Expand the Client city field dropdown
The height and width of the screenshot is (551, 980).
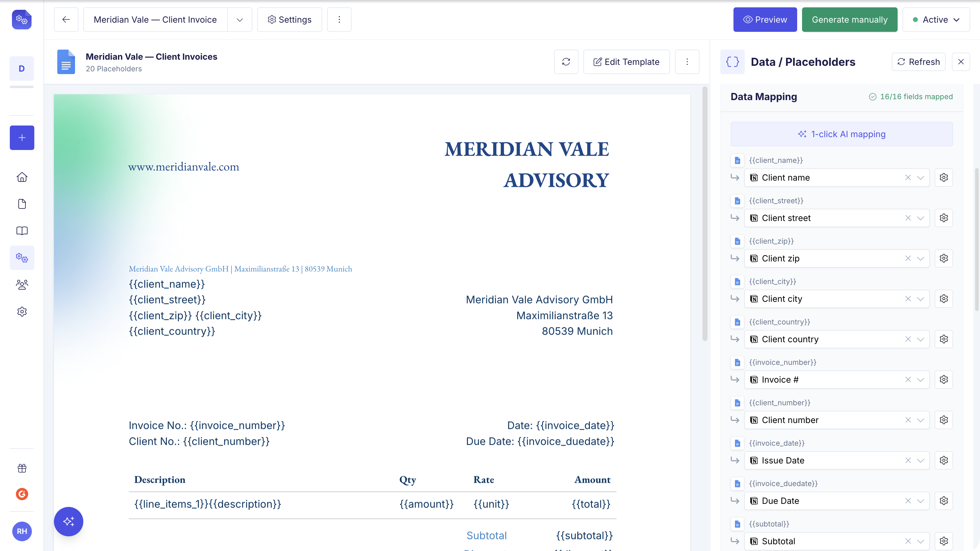920,298
